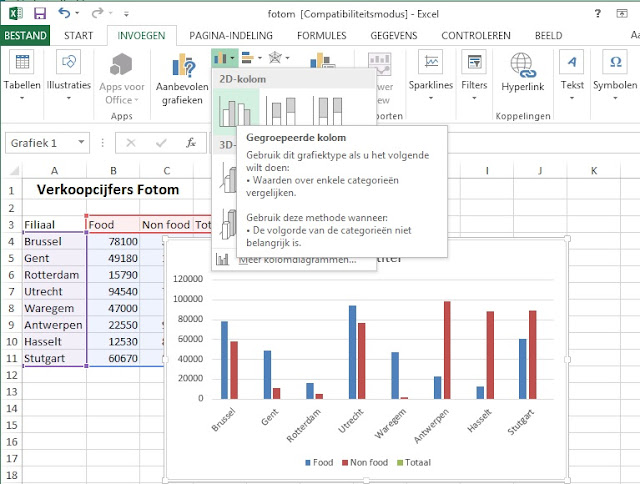
Task: Select row 1 header
Action: tap(11, 190)
